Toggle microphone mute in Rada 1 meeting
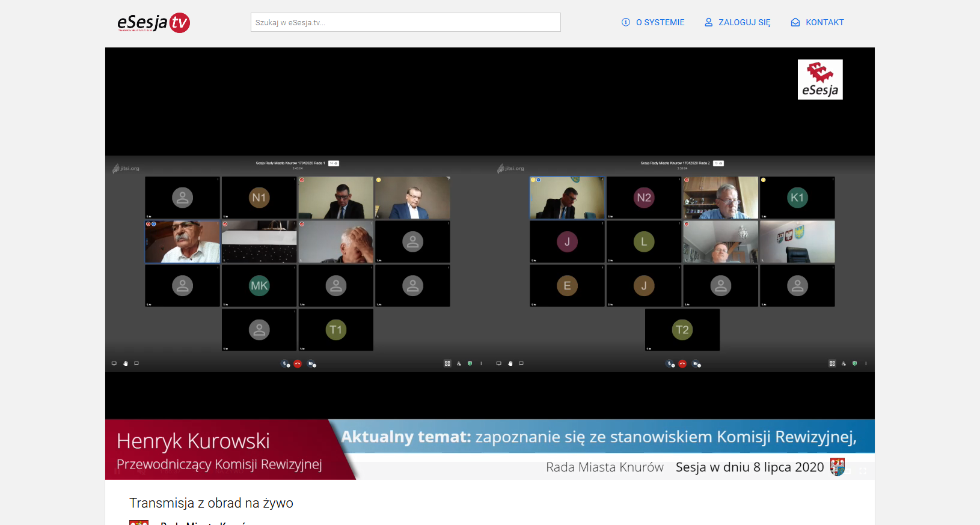The width and height of the screenshot is (980, 525). tap(286, 363)
